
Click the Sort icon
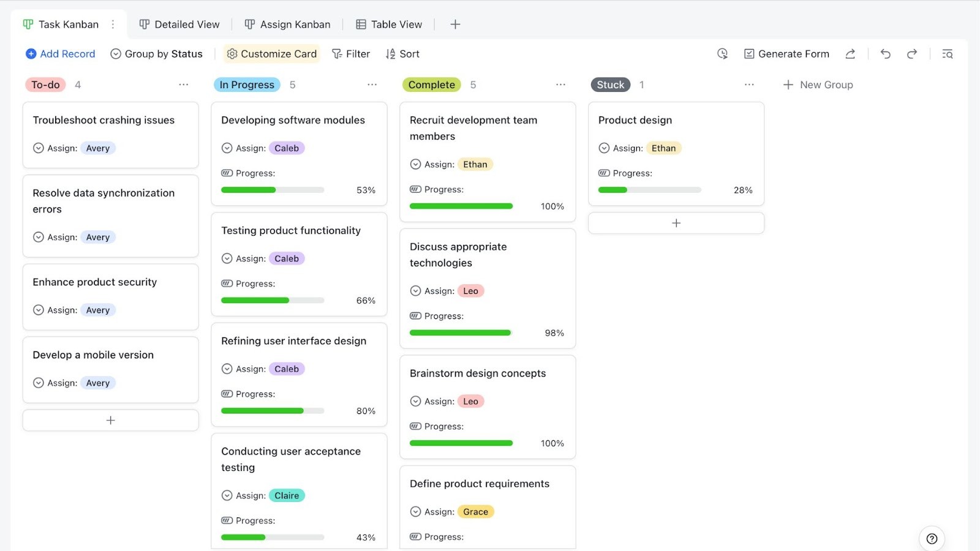[x=390, y=54]
